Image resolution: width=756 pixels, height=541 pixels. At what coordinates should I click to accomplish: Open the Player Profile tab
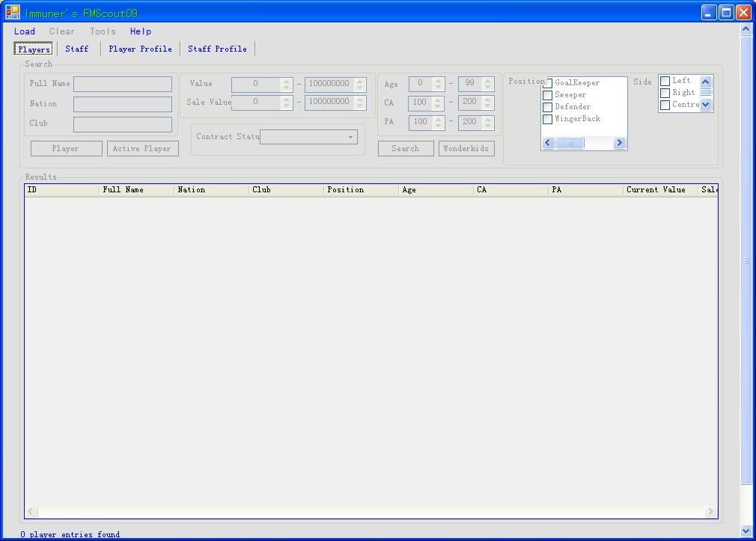click(140, 49)
